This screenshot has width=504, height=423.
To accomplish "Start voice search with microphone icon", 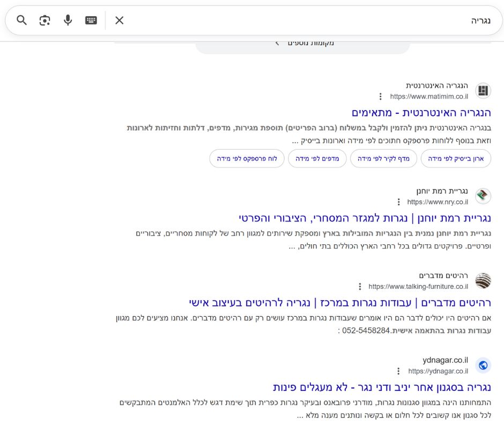I will (68, 20).
